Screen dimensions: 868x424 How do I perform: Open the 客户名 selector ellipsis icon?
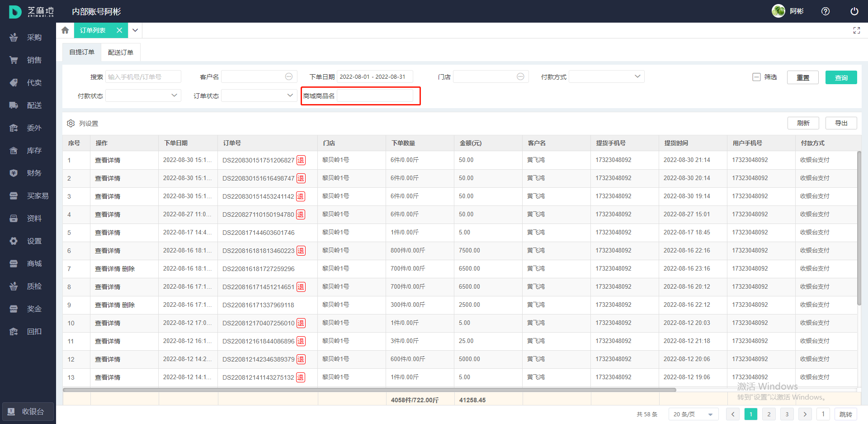[289, 76]
